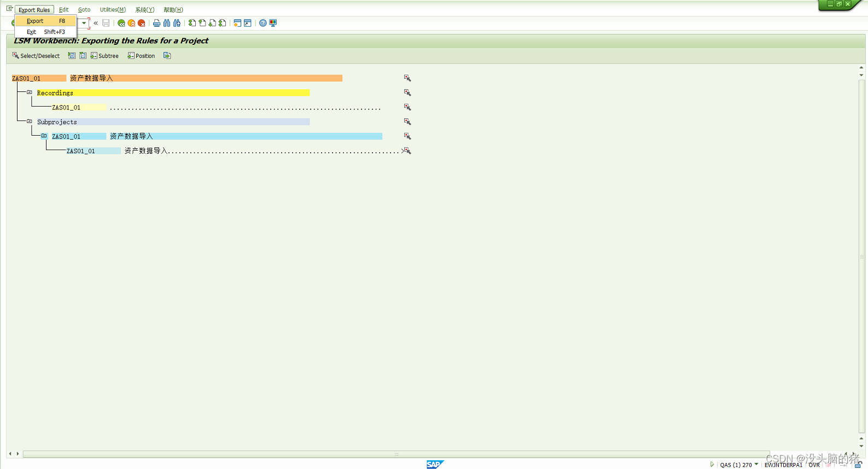Click the Last Page icon
The width and height of the screenshot is (868, 469).
pyautogui.click(x=222, y=23)
